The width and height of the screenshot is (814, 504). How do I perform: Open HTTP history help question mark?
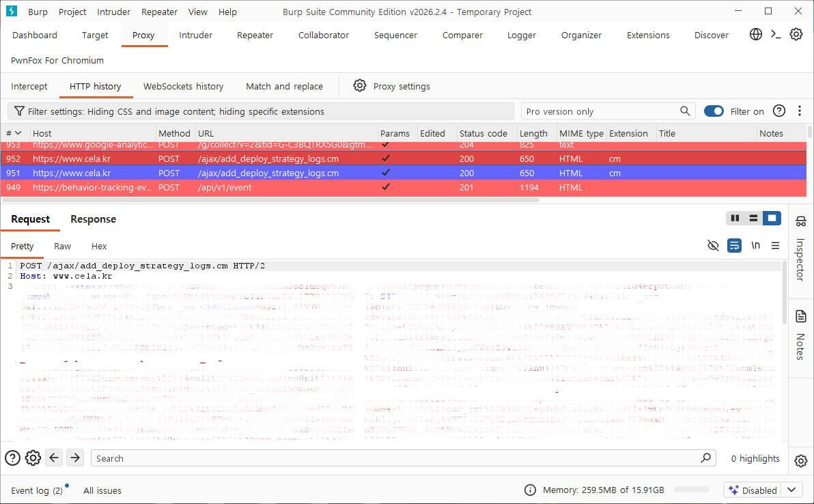pos(778,111)
